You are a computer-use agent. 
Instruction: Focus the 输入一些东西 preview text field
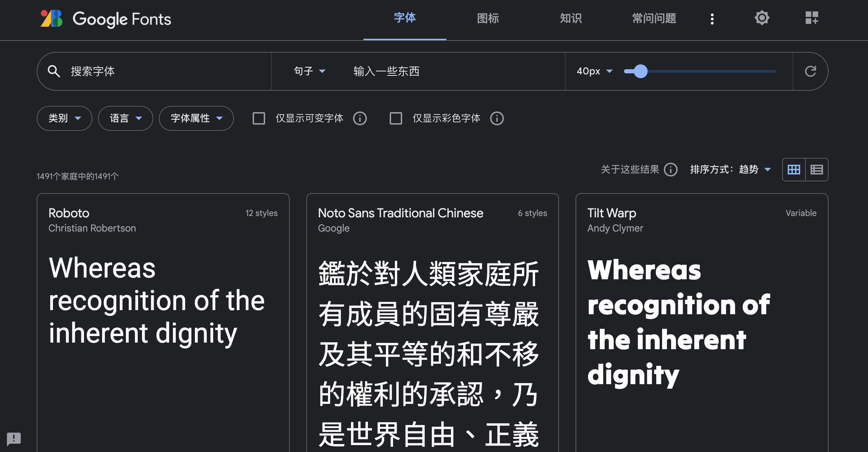[x=453, y=71]
